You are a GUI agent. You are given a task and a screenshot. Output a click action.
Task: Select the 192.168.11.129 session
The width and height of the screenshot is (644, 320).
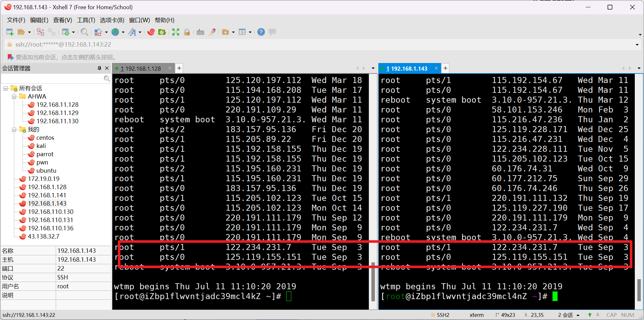pos(57,113)
